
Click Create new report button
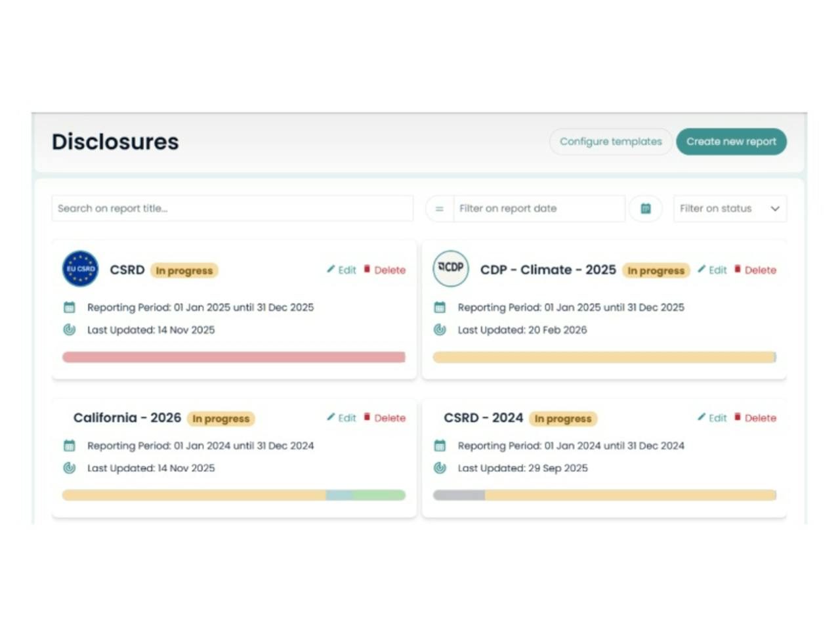tap(731, 142)
